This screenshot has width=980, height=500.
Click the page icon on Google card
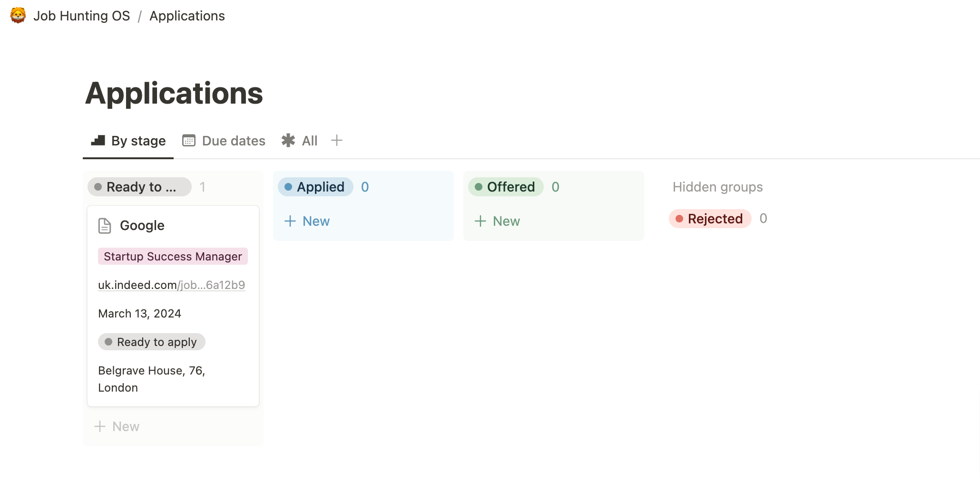105,226
